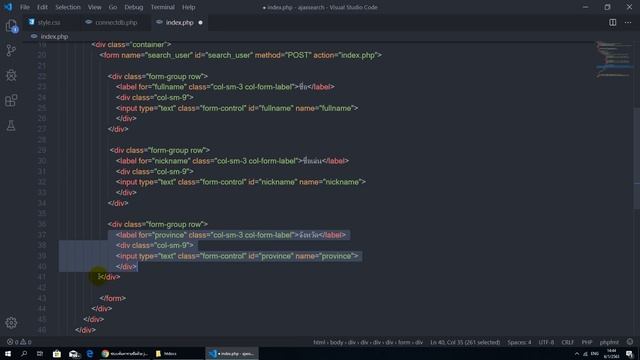Open the Windows Start menu
640x360 pixels.
coord(8,353)
